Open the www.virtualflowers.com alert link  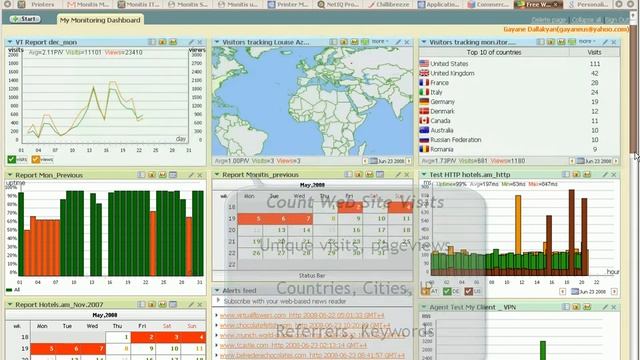click(302, 316)
